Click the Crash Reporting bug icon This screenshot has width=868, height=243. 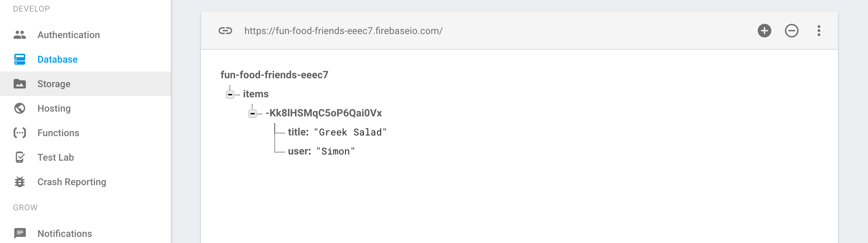[x=20, y=182]
